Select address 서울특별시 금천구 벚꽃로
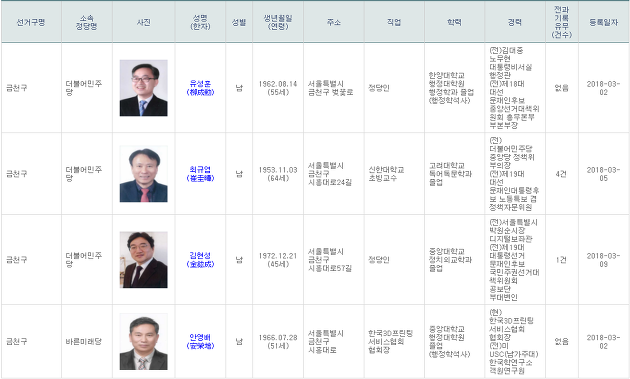 (330, 88)
